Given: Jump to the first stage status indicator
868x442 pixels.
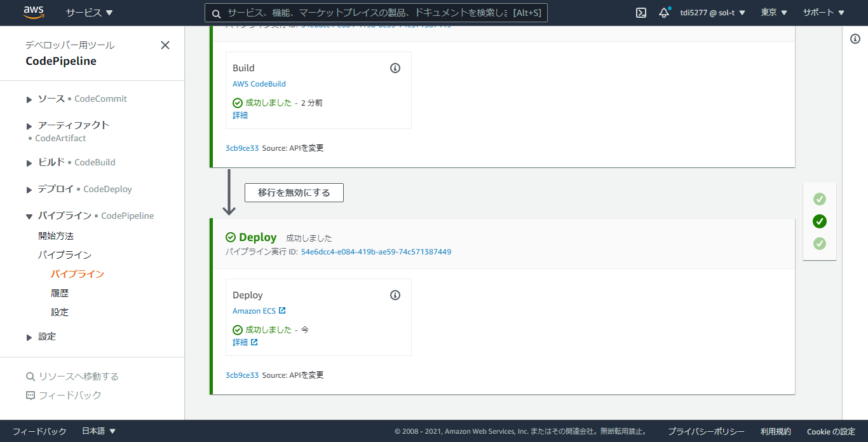Looking at the screenshot, I should point(820,199).
